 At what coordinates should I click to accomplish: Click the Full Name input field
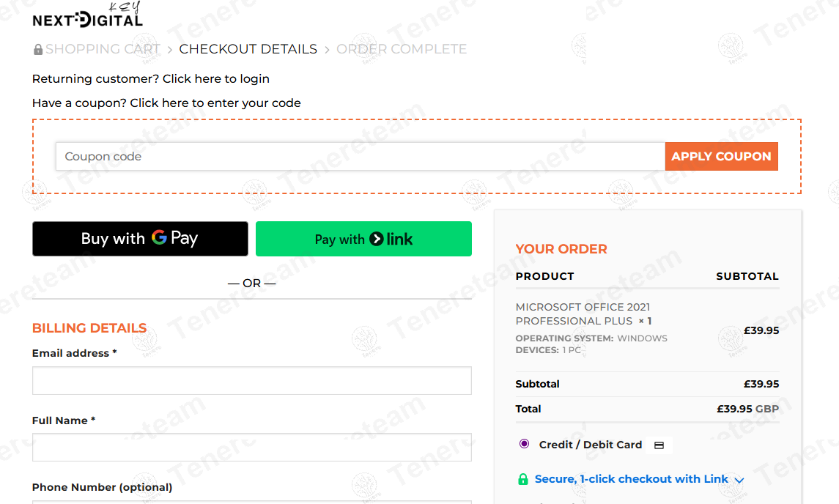tap(251, 447)
